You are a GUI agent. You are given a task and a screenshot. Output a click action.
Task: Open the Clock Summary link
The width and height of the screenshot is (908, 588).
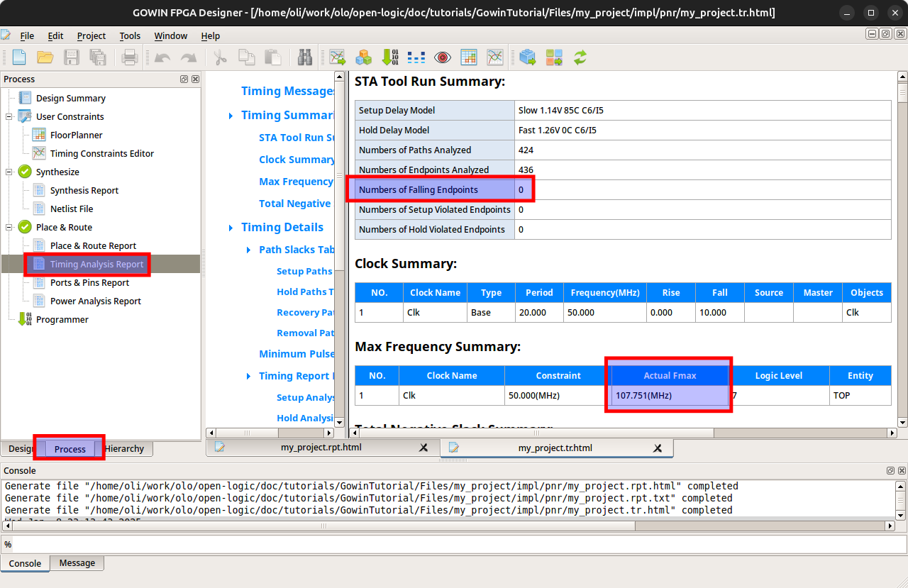(297, 160)
